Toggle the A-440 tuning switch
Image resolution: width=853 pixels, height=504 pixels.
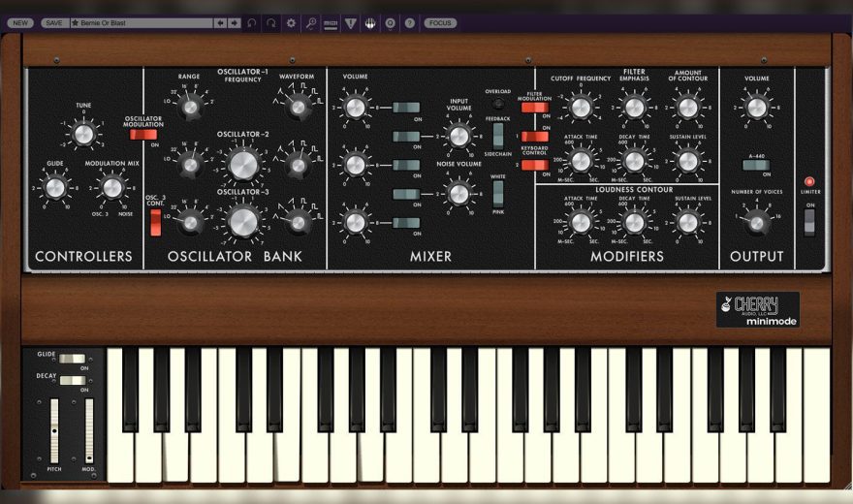point(756,166)
